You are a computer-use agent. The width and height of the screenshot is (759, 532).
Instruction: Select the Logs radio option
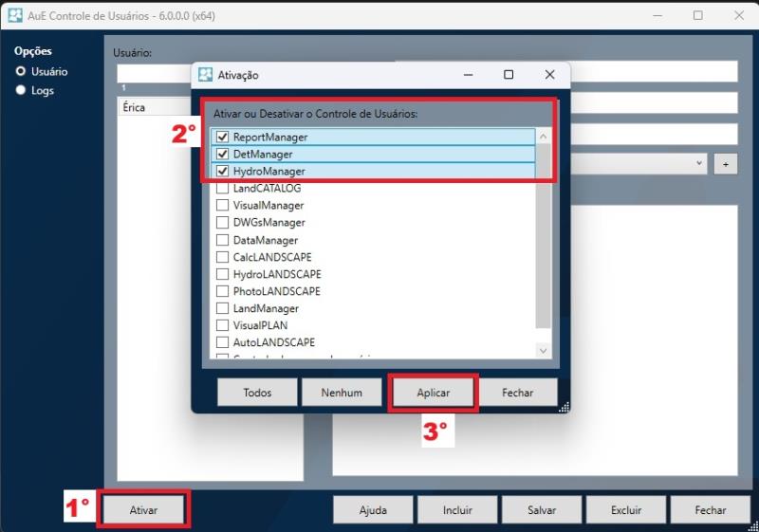pyautogui.click(x=21, y=91)
